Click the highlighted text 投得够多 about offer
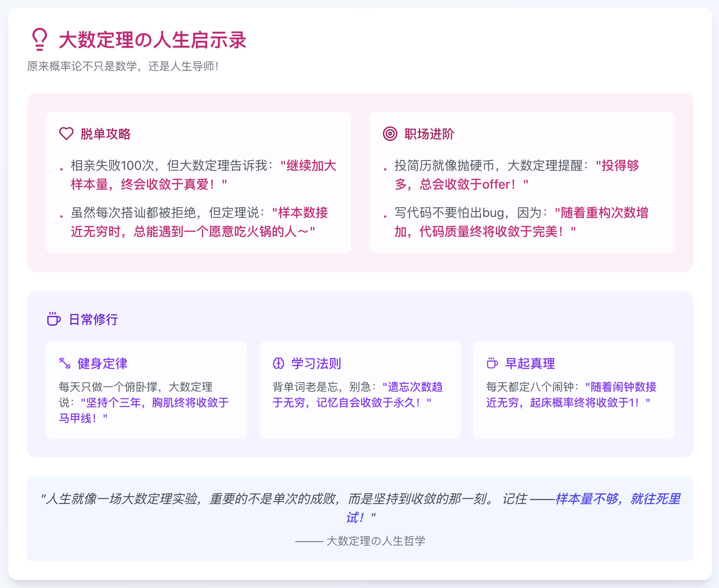This screenshot has height=588, width=719. (618, 166)
